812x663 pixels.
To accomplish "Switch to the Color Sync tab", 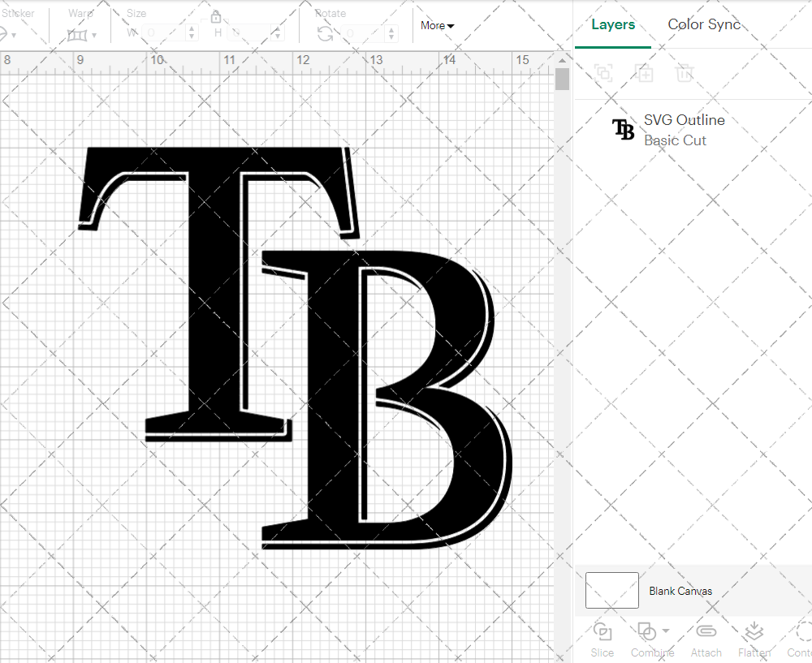I will point(704,24).
